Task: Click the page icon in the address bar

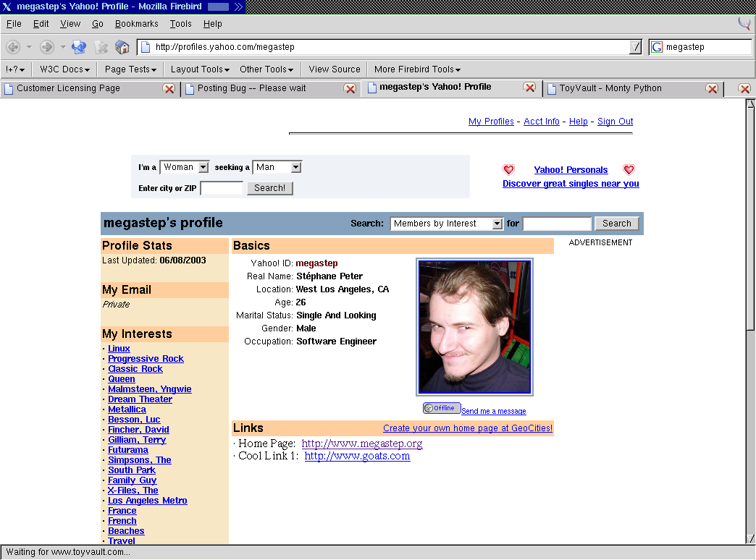Action: [x=145, y=47]
